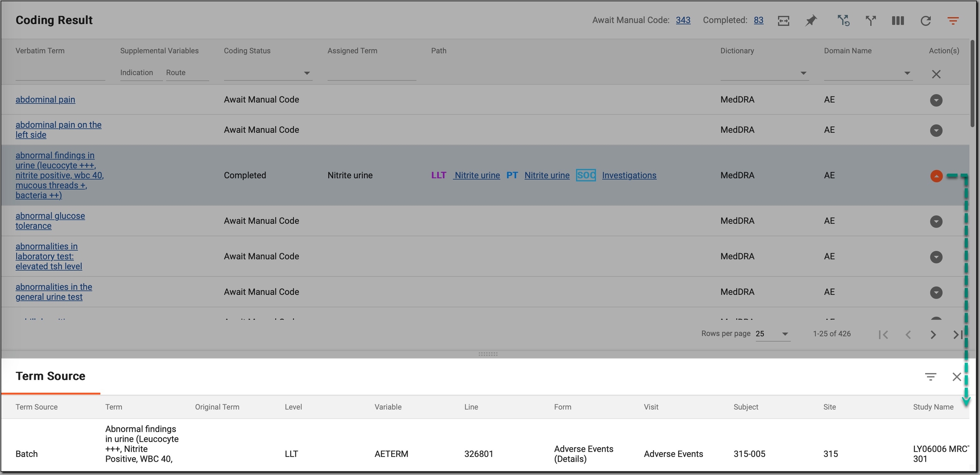Viewport: 980px width, 475px height.
Task: Toggle the orange filter icon in header
Action: coord(953,21)
